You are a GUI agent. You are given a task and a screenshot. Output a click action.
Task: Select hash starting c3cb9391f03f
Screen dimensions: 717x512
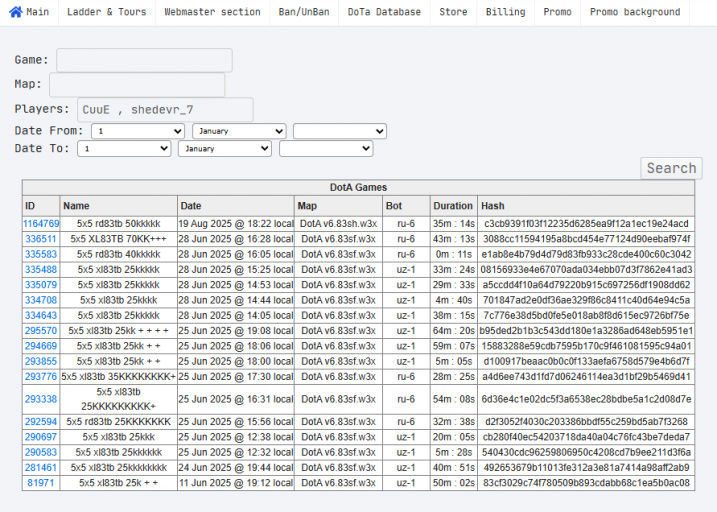point(586,224)
